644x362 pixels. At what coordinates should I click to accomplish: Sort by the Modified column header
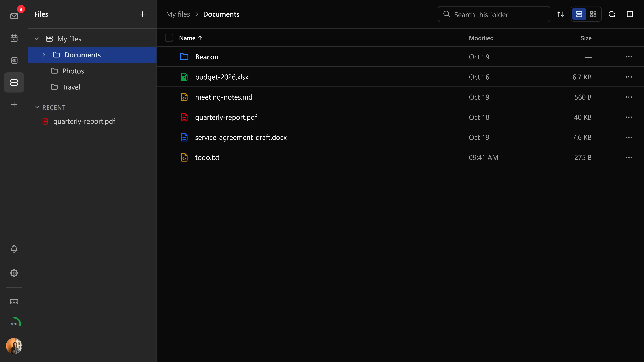(x=481, y=38)
